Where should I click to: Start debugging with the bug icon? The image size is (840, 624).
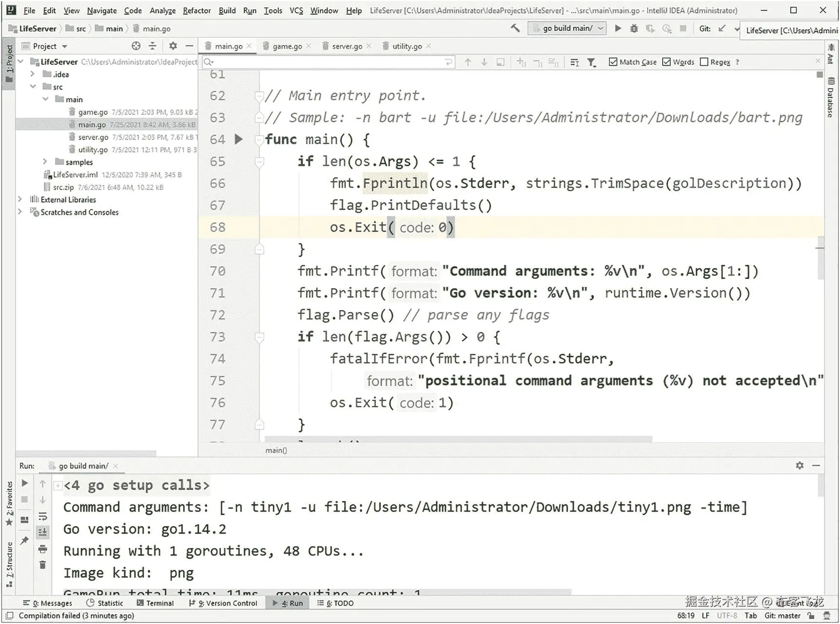pyautogui.click(x=634, y=28)
